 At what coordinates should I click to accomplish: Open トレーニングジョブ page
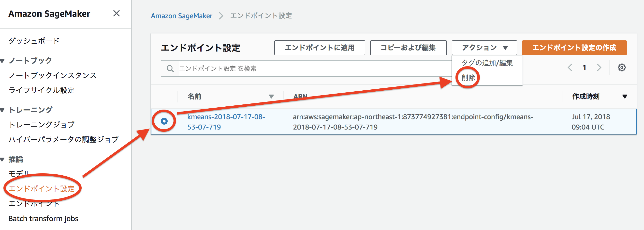42,124
